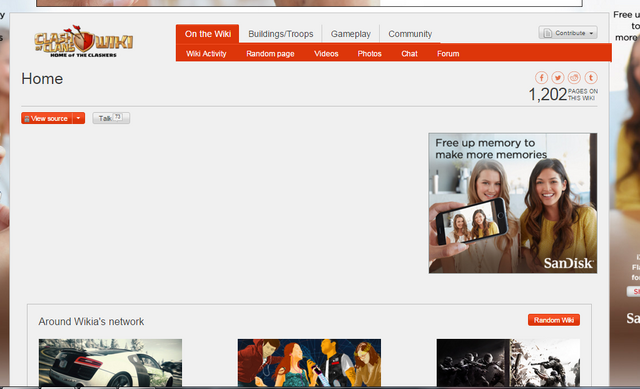640x389 pixels.
Task: Share page on Facebook icon
Action: [541, 78]
